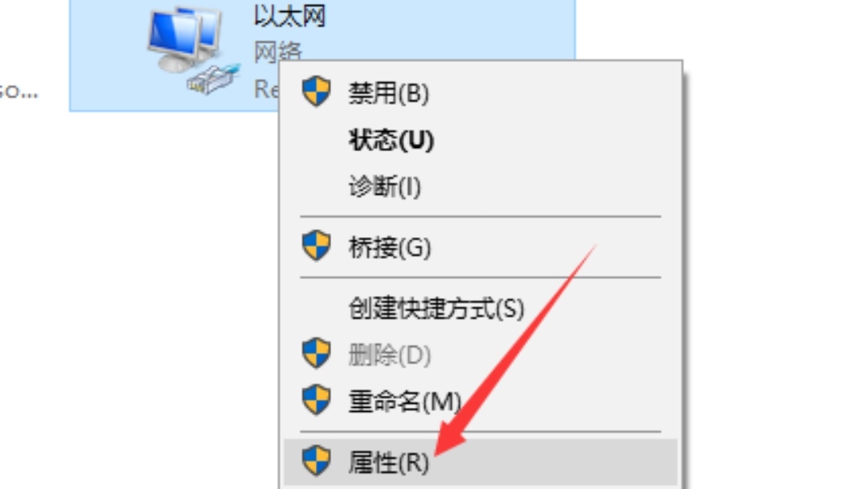Click the shield icon beside greyed 删除(D)
Viewport: 868px width, 489px height.
point(316,353)
